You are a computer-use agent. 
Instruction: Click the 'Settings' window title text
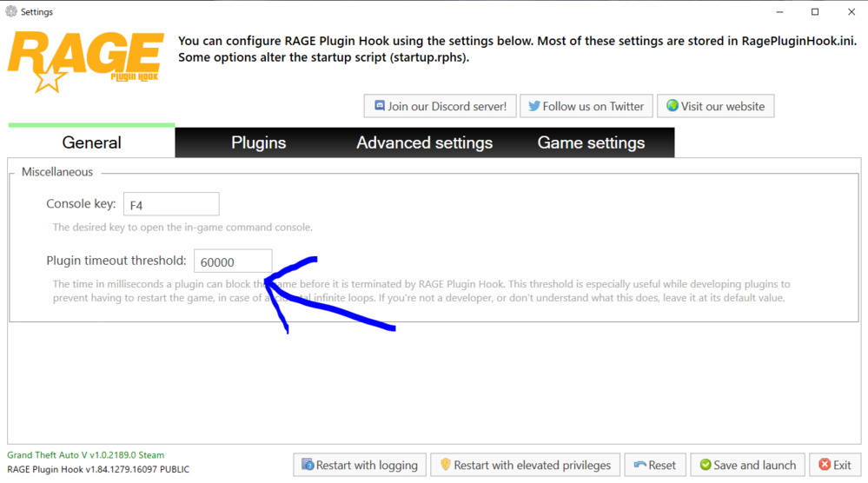pos(36,11)
